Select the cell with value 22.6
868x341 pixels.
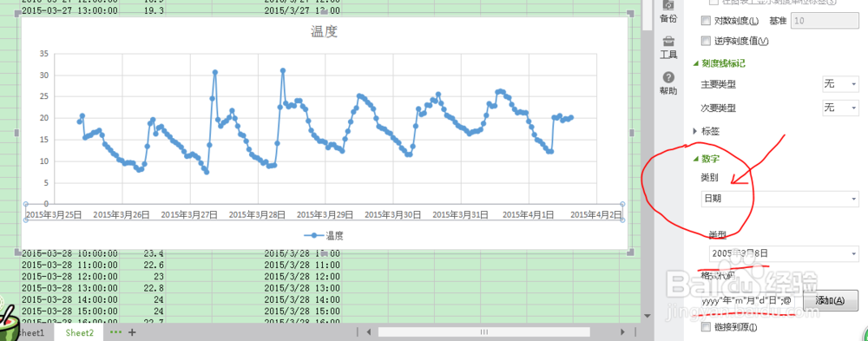[154, 265]
